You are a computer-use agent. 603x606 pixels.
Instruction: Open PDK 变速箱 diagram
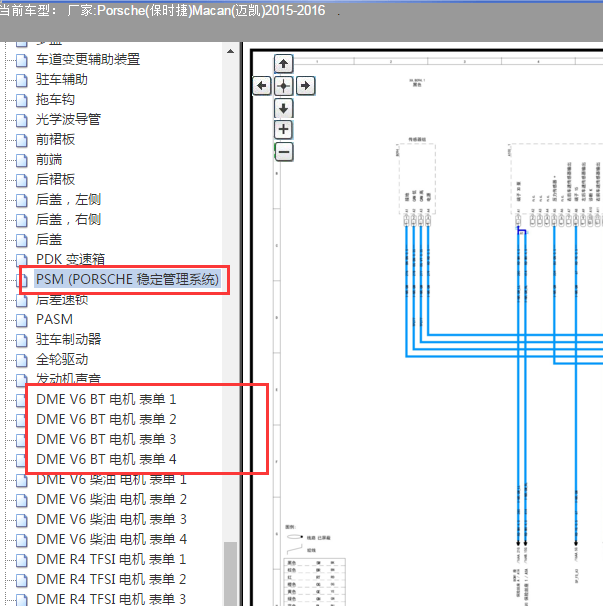(70, 259)
